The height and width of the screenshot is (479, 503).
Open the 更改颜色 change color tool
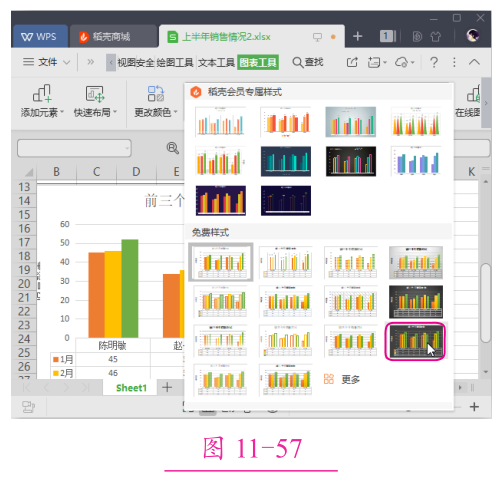pos(156,101)
